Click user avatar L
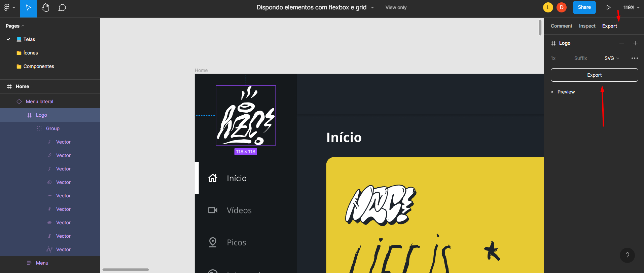Viewport: 644px width, 273px height. pos(548,7)
